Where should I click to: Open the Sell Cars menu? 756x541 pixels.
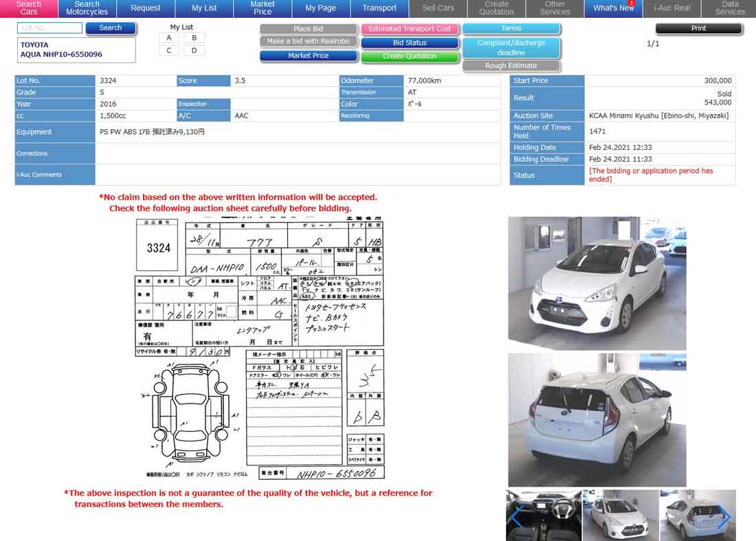click(438, 8)
